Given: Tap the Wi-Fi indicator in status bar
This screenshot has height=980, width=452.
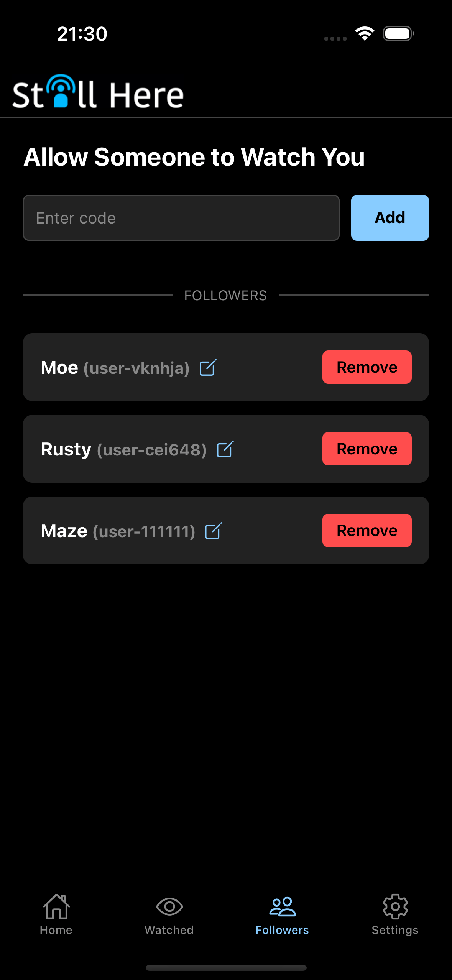Looking at the screenshot, I should tap(364, 34).
